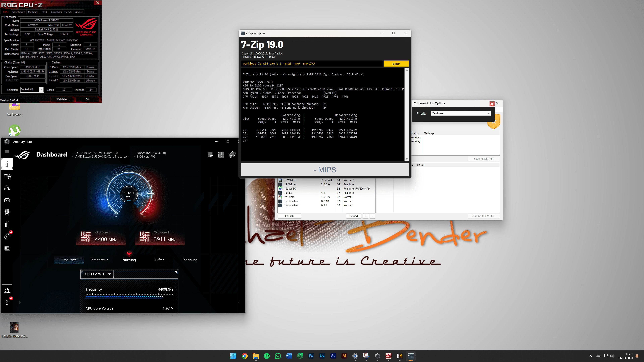
Task: Click the yellow STOP button in 7-Zip Wrapper
Action: tap(396, 64)
